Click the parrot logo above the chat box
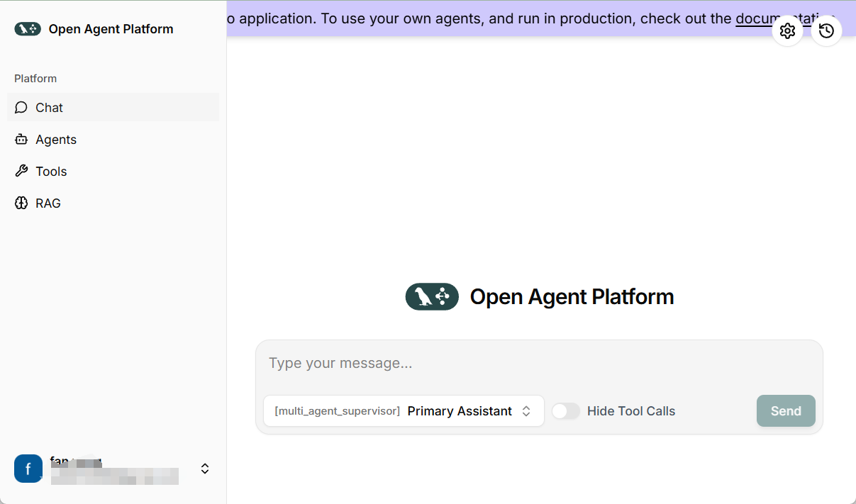Image resolution: width=856 pixels, height=504 pixels. pyautogui.click(x=432, y=296)
